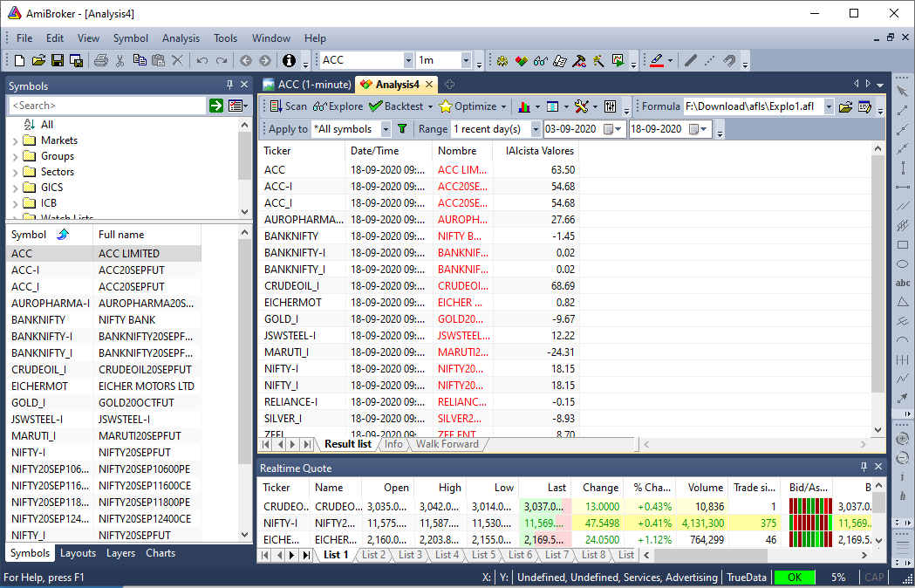Viewport: 915px width, 588px height.
Task: Open the Information (i) icon
Action: [289, 60]
